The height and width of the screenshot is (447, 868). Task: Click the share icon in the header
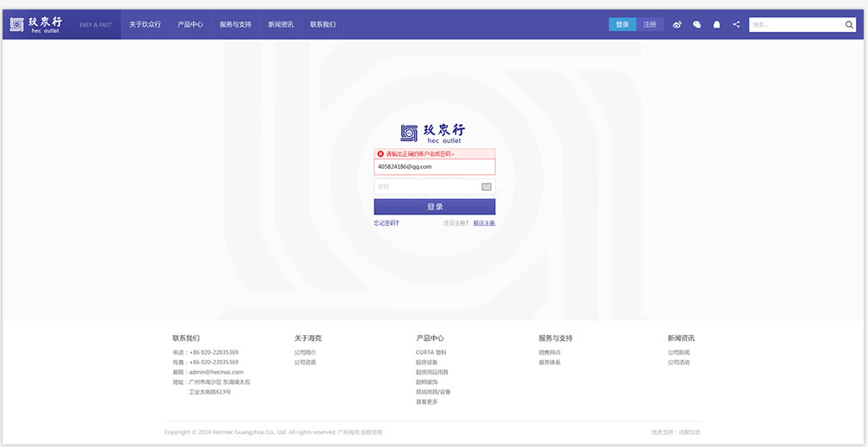coord(736,24)
